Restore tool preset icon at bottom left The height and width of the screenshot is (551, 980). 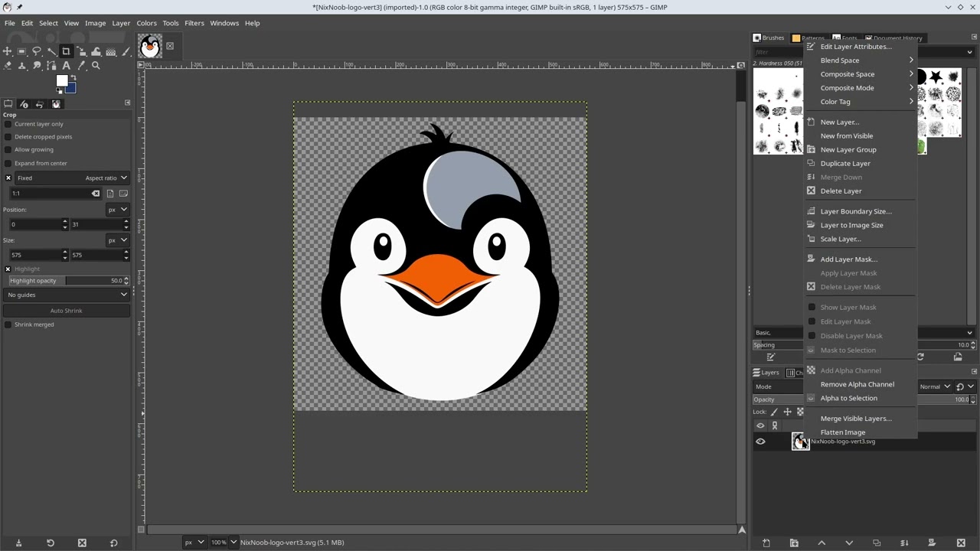(x=51, y=543)
